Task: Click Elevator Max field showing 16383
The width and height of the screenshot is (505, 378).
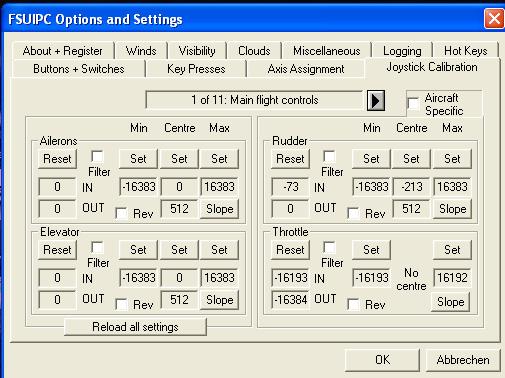Action: (219, 278)
